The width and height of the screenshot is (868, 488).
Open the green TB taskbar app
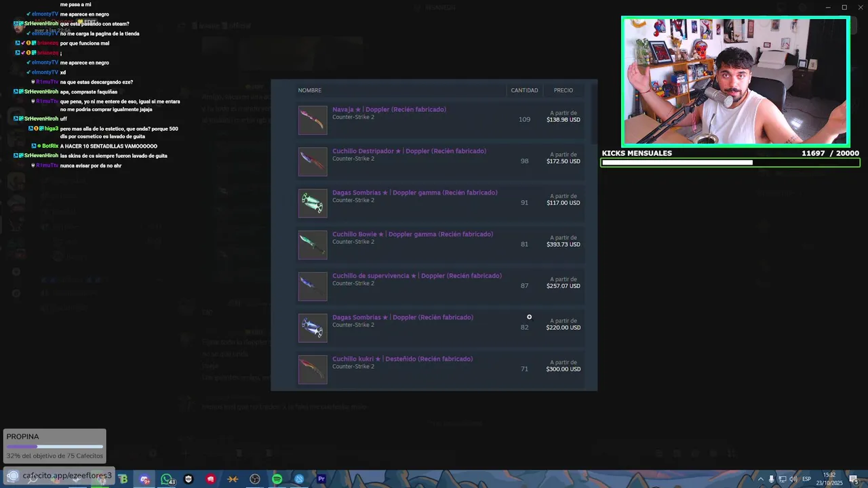point(123,479)
